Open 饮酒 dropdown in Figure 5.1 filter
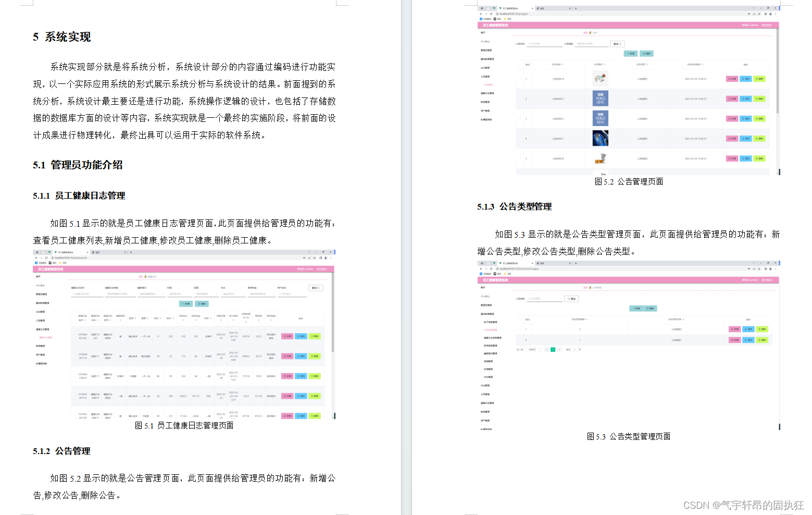The image size is (812, 515). tap(180, 294)
